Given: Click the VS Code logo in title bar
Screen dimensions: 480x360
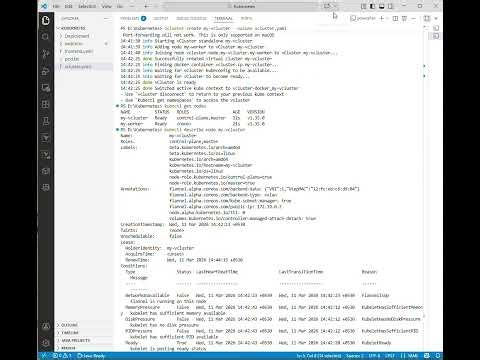Looking at the screenshot, I should point(44,6).
